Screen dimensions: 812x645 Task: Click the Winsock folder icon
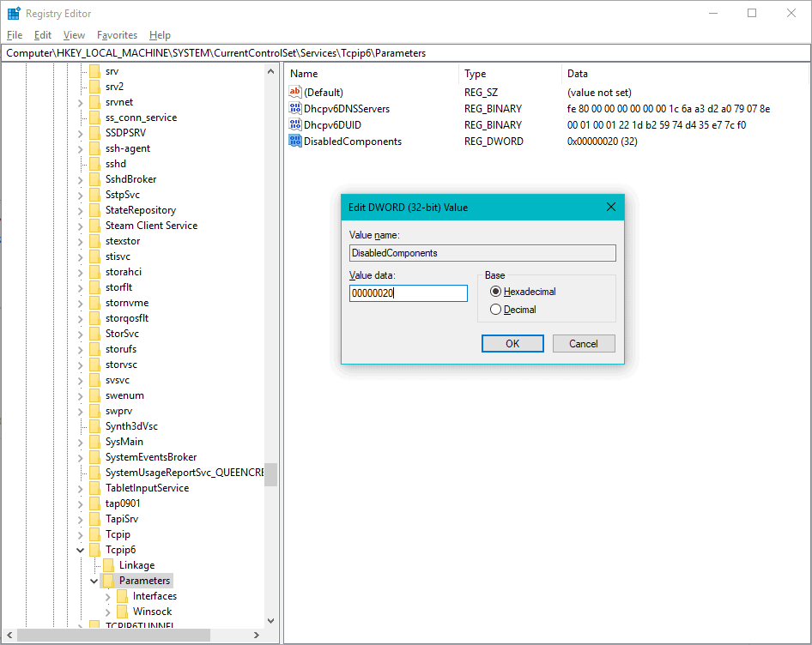coord(122,612)
